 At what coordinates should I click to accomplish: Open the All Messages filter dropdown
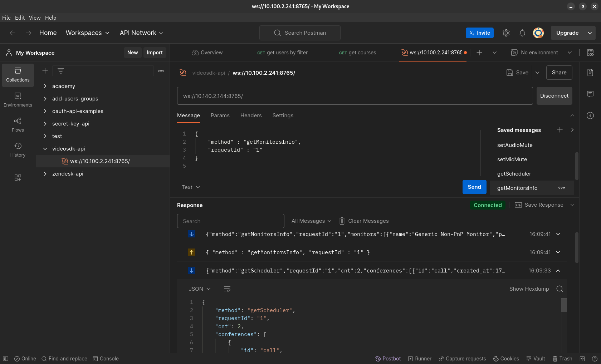[x=311, y=221]
